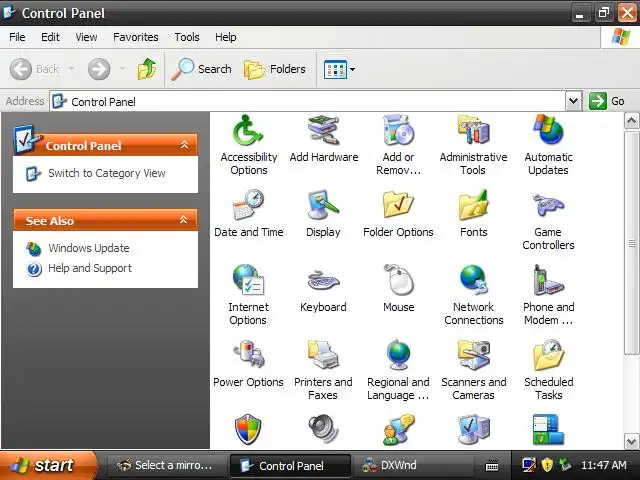Open the Sounds speaker icon
The width and height of the screenshot is (640, 480).
click(x=323, y=429)
